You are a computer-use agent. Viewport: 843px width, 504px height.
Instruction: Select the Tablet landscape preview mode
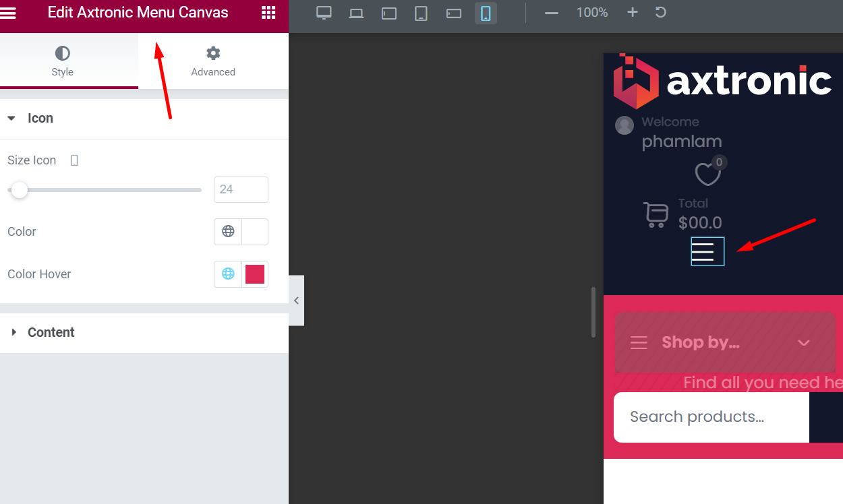[x=389, y=13]
